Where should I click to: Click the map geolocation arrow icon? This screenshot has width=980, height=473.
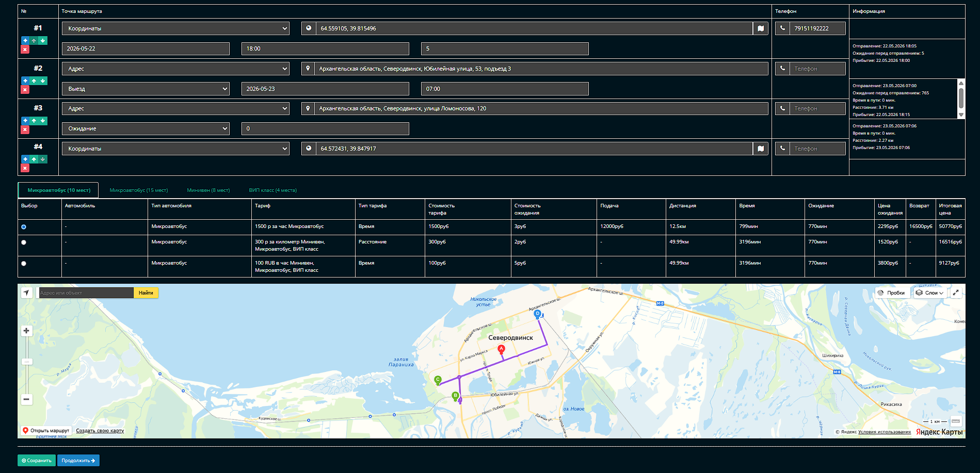point(27,292)
